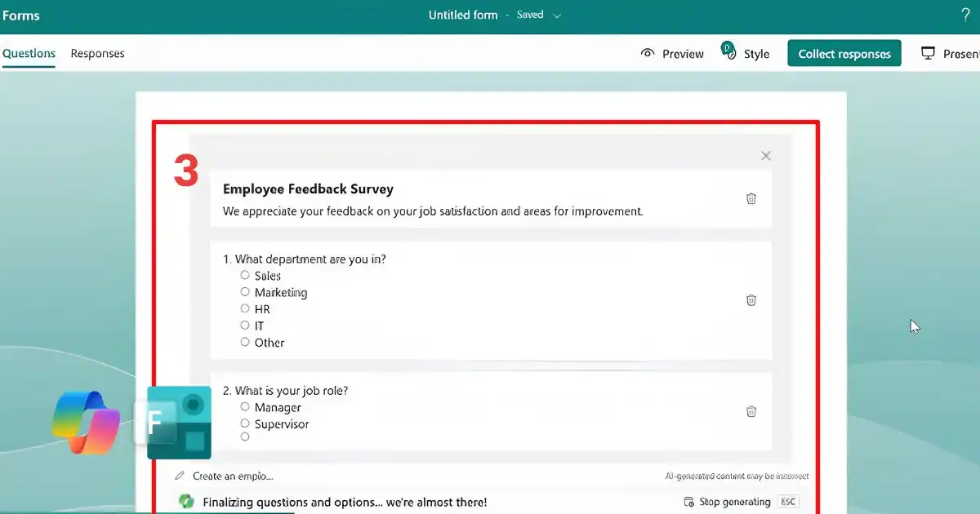Open the Style palette icon
Viewport: 980px width, 514px height.
pyautogui.click(x=728, y=50)
